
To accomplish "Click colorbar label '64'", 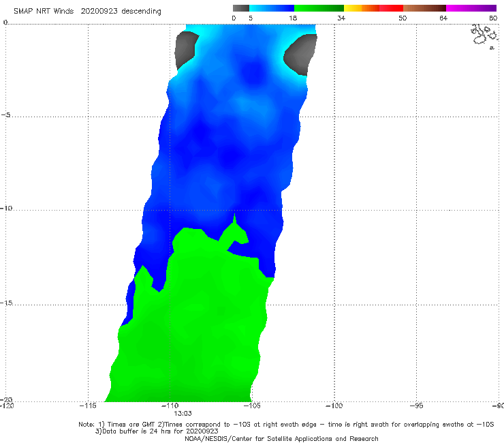I will tap(443, 18).
